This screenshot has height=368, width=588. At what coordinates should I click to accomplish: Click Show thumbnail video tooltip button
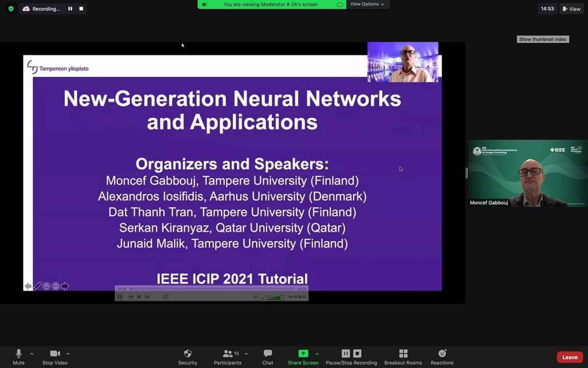click(543, 39)
